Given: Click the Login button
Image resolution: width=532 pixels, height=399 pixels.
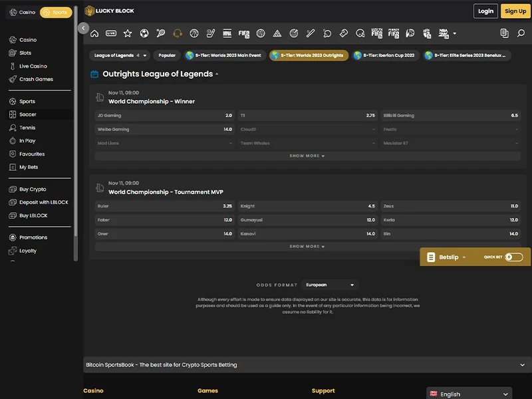Looking at the screenshot, I should click(485, 11).
